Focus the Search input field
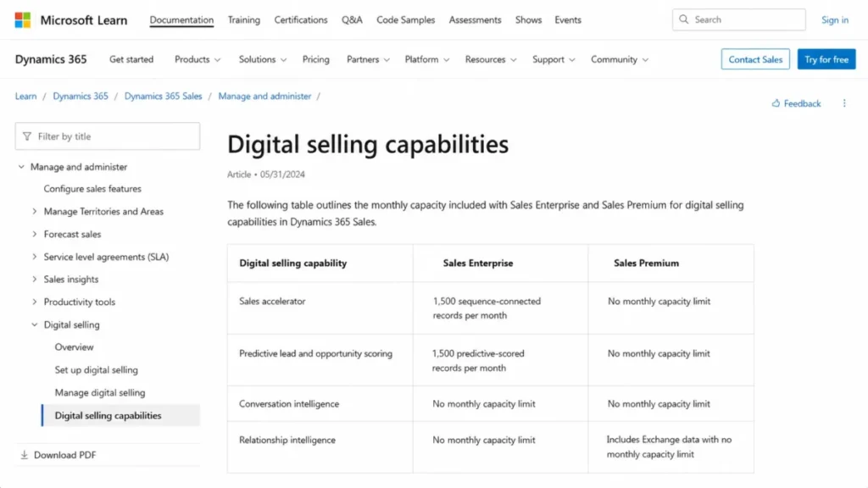 point(739,19)
